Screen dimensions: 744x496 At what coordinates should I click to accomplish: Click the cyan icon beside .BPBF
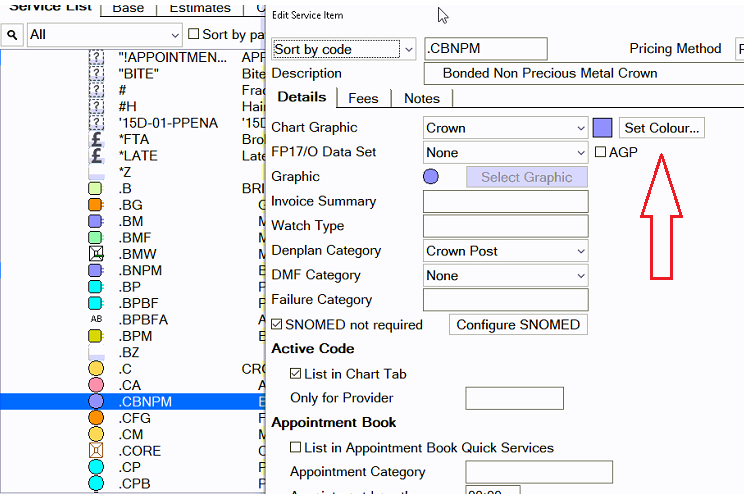tap(95, 303)
